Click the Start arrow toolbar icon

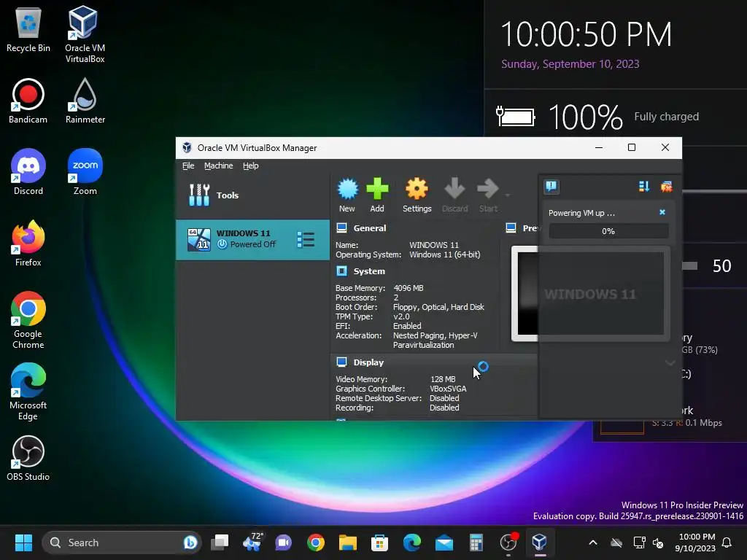point(488,189)
